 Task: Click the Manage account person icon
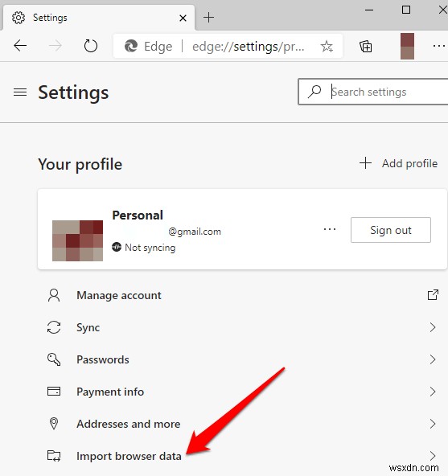point(54,295)
